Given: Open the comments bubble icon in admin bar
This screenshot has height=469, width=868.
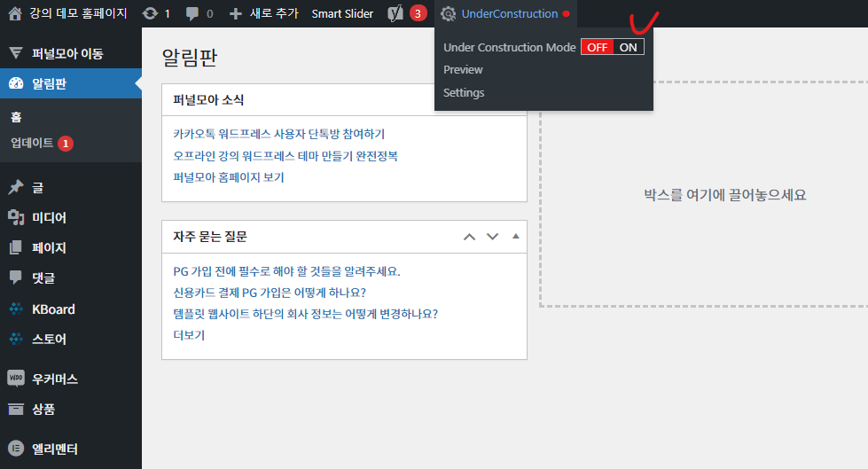Looking at the screenshot, I should coord(192,14).
